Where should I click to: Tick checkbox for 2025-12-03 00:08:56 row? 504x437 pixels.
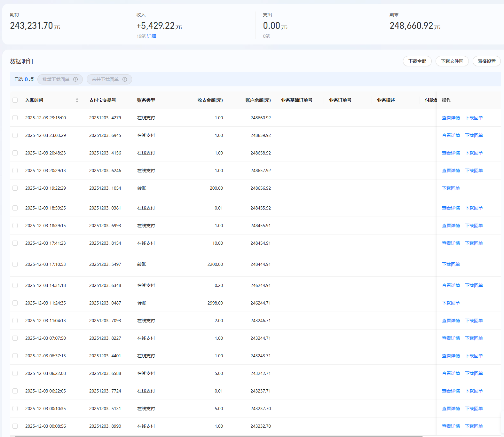15,426
